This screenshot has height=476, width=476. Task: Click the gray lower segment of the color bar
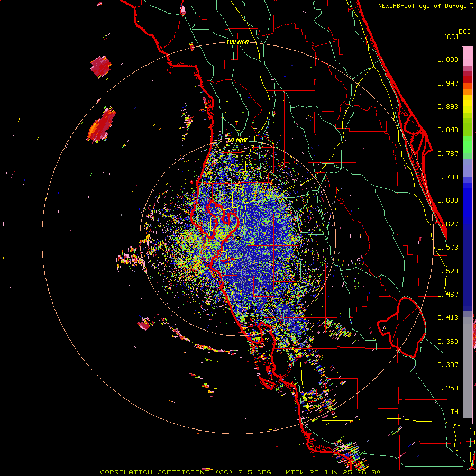click(x=467, y=368)
